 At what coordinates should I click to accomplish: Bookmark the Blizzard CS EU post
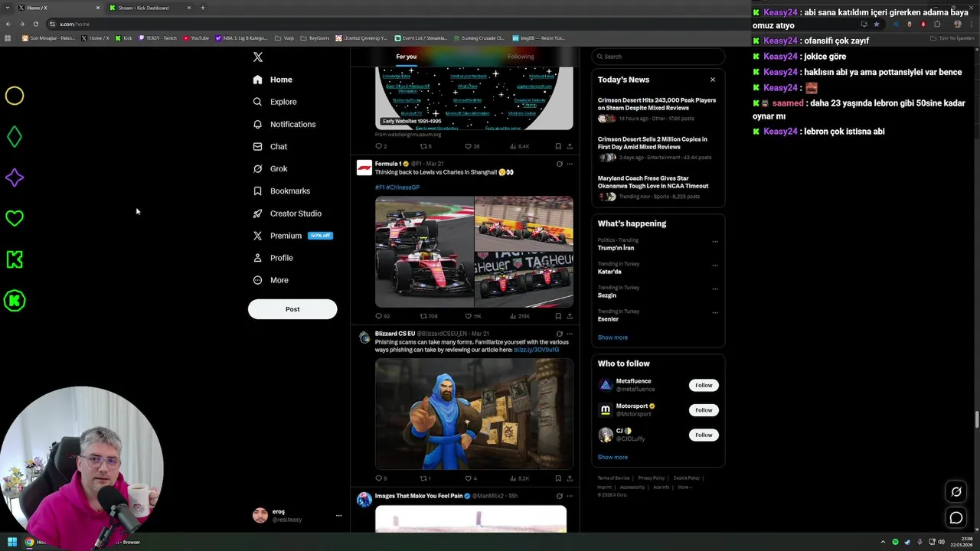pos(558,478)
